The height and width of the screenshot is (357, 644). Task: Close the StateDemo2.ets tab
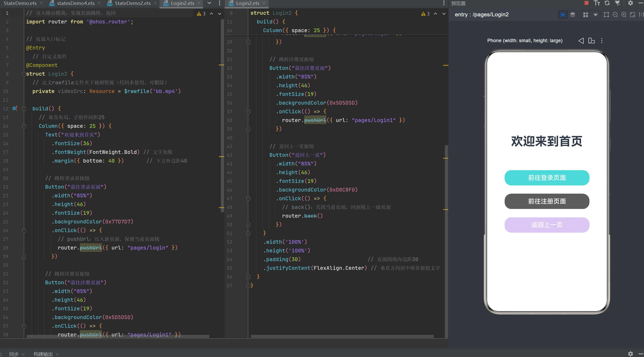pyautogui.click(x=155, y=3)
